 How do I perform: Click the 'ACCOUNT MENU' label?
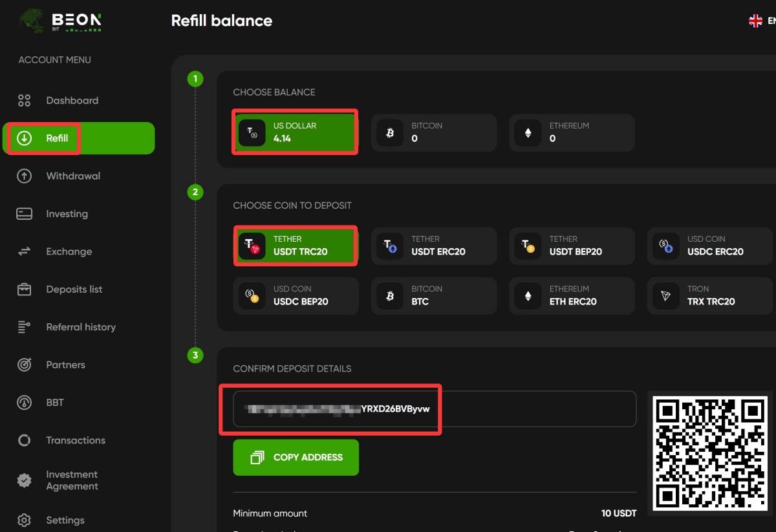[55, 59]
